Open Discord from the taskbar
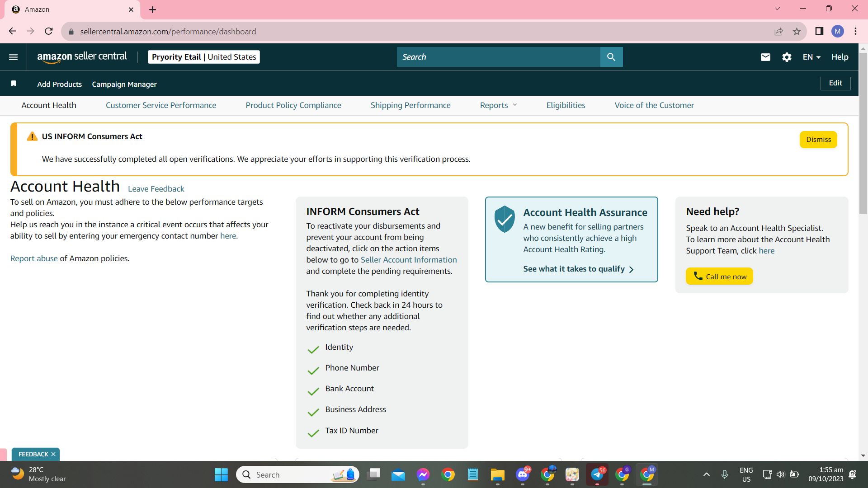This screenshot has height=488, width=868. [523, 474]
